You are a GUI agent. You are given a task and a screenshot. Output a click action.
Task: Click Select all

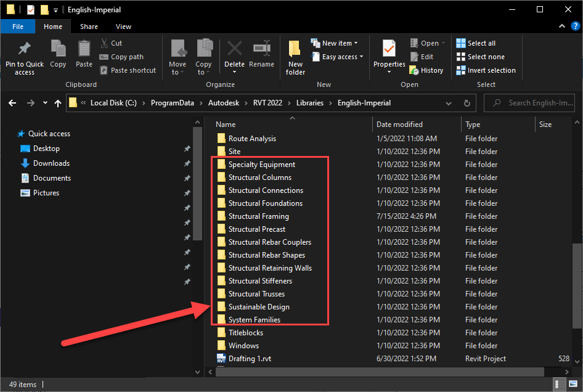pyautogui.click(x=476, y=43)
